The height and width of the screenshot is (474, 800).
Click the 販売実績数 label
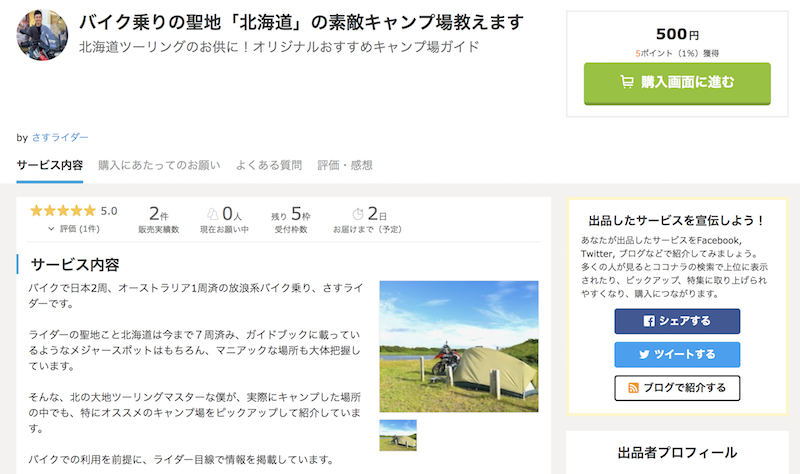click(x=159, y=230)
